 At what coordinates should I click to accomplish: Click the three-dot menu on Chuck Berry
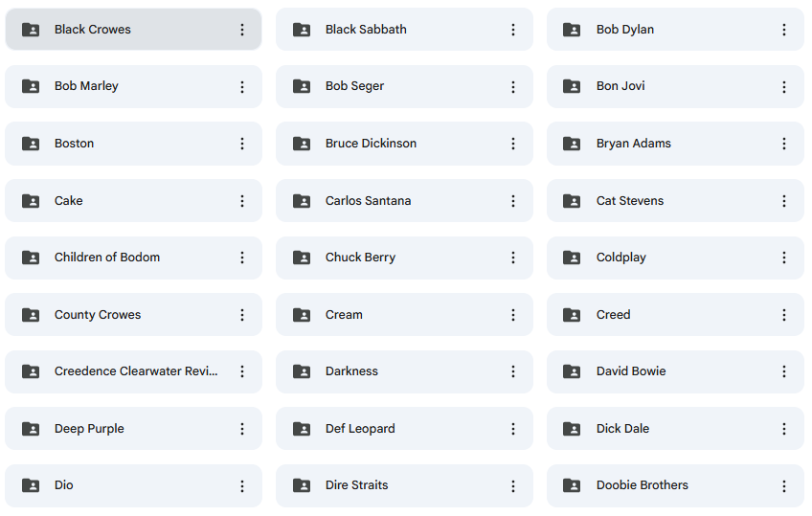512,258
